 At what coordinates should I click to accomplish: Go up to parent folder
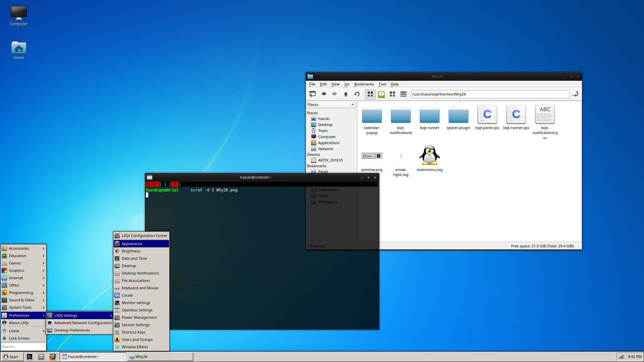[346, 94]
